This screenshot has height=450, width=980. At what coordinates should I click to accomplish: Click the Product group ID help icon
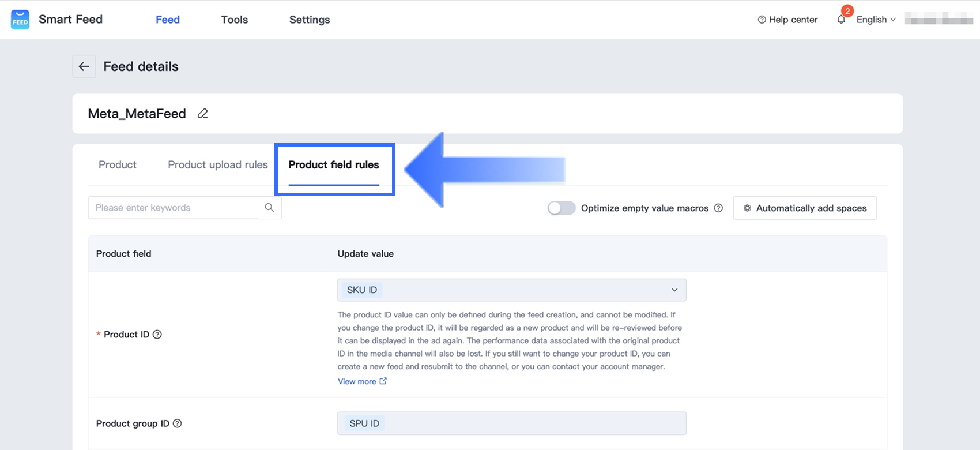(x=178, y=423)
